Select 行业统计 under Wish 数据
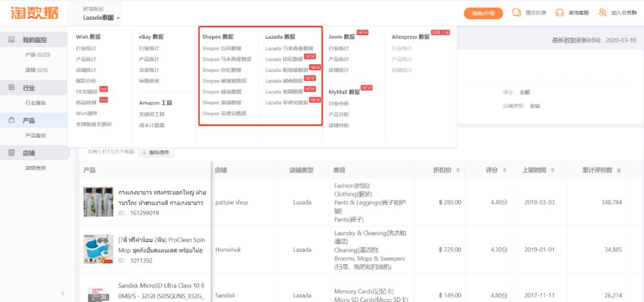Viewport: 644px width, 302px height. click(86, 48)
